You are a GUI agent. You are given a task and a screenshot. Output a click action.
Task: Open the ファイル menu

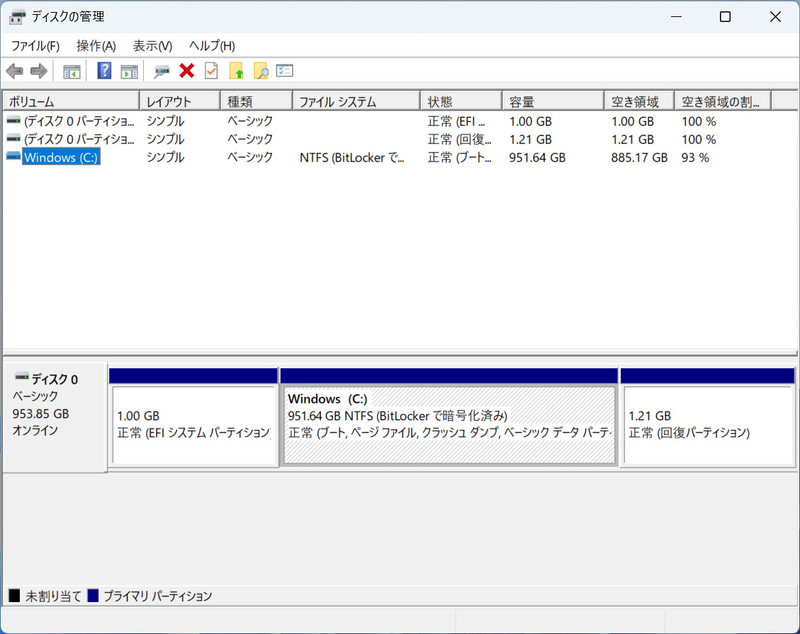click(x=34, y=45)
